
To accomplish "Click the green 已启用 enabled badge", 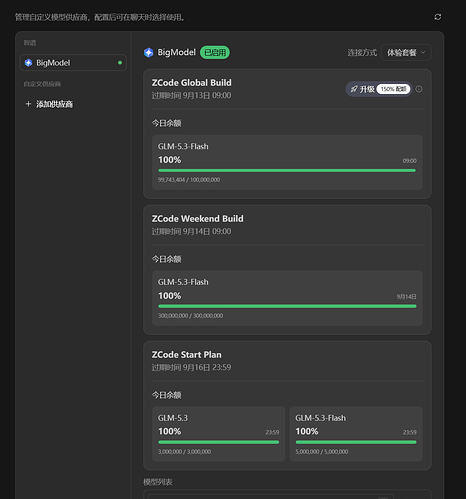I will (x=215, y=52).
